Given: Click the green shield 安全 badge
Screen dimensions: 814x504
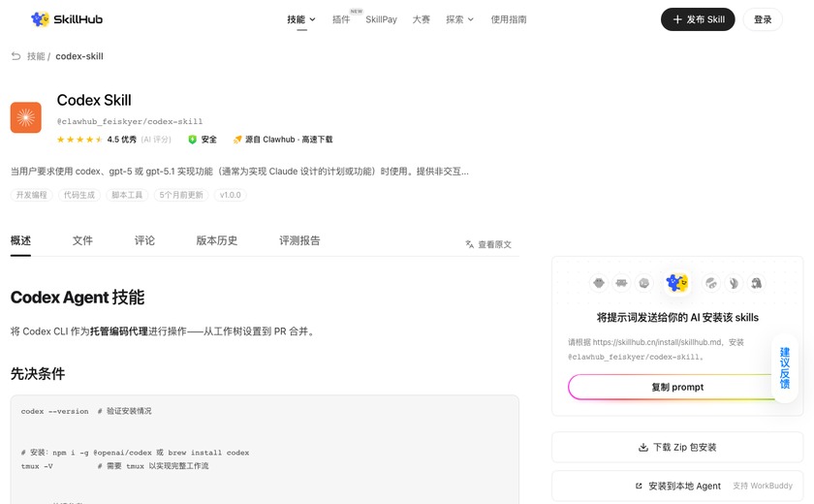Looking at the screenshot, I should click(203, 140).
